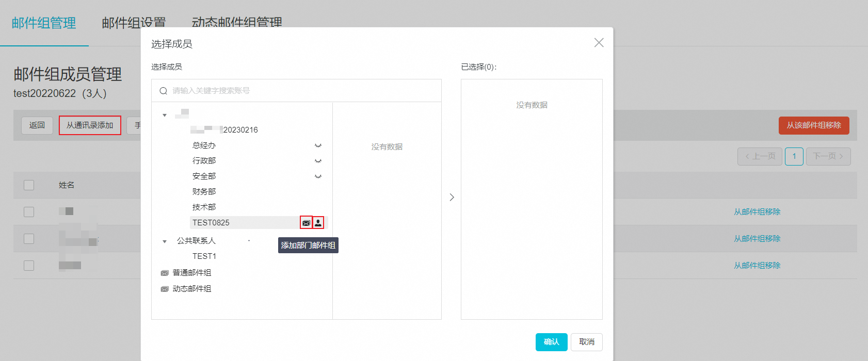Switch to the 邮件组管理 tab
This screenshot has width=868, height=361.
tap(44, 23)
